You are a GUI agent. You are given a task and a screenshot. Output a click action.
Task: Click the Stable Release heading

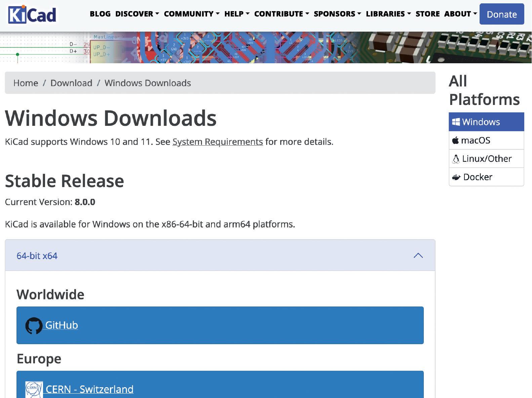point(65,181)
